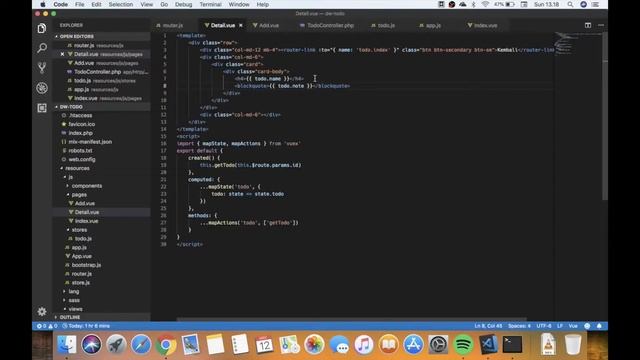Open App.vue in the file tree

click(x=81, y=256)
